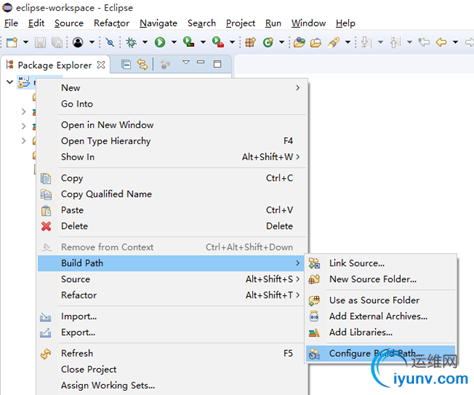The image size is (474, 395).
Task: Open the Run menu
Action: pos(273,23)
